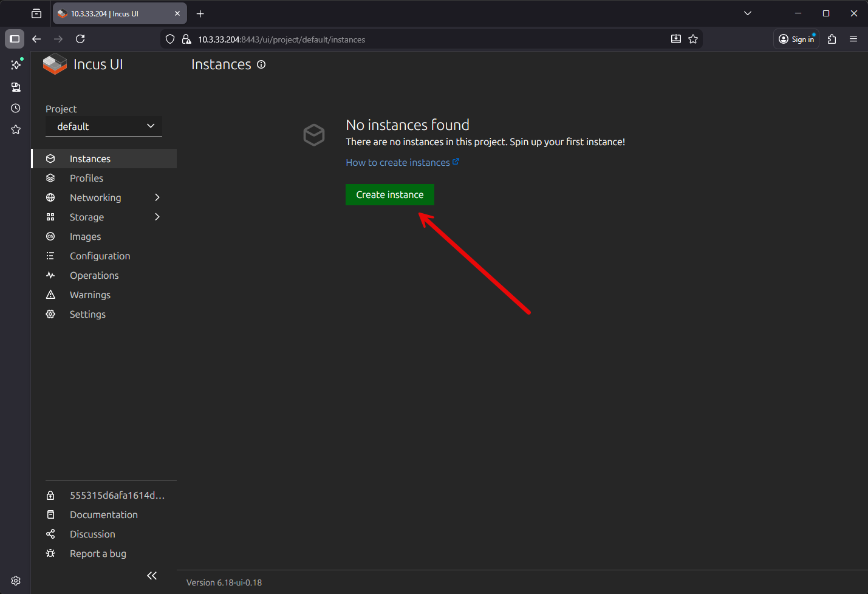The image size is (868, 594).
Task: Click the padlock site security icon
Action: (186, 39)
